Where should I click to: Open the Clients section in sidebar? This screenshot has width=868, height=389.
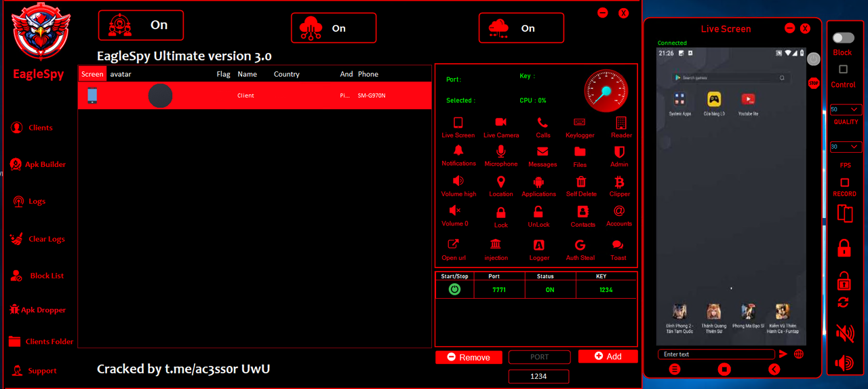[31, 128]
